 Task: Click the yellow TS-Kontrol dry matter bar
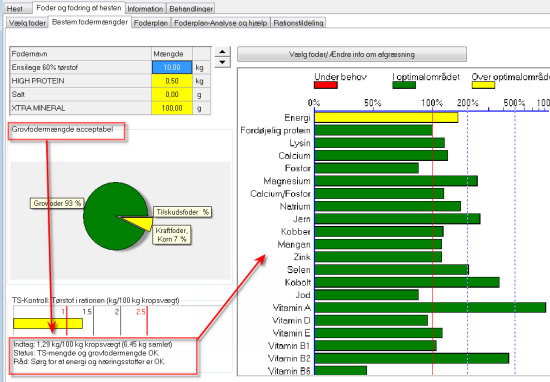click(x=48, y=323)
